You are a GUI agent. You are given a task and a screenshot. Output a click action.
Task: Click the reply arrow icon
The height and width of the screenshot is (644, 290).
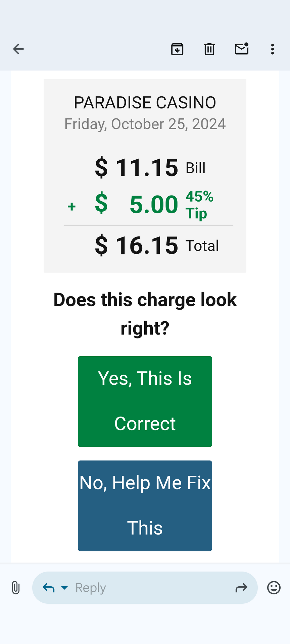point(48,588)
